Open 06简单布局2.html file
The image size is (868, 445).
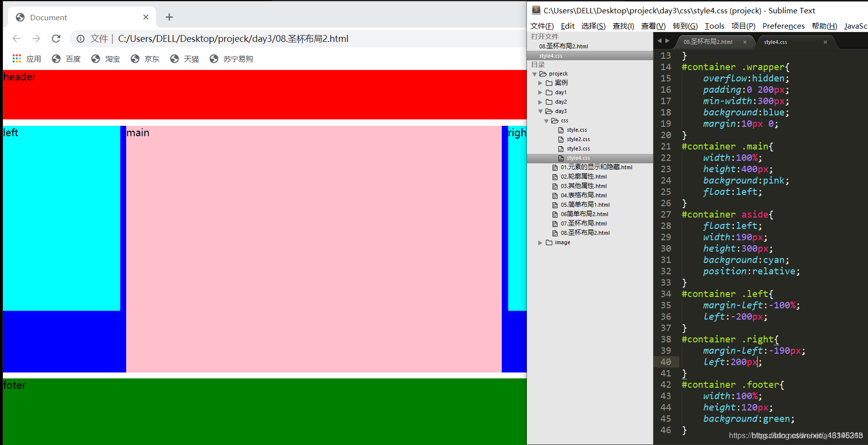(x=584, y=214)
